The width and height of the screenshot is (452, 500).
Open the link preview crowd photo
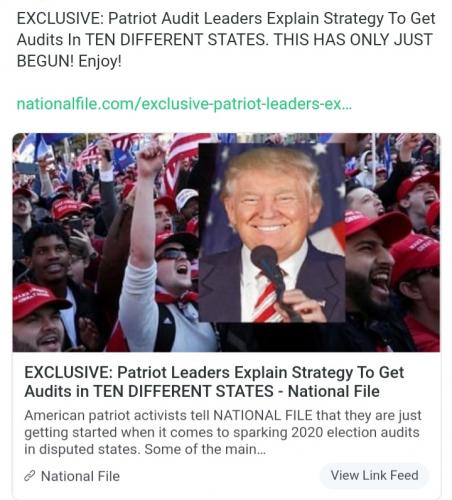point(226,242)
